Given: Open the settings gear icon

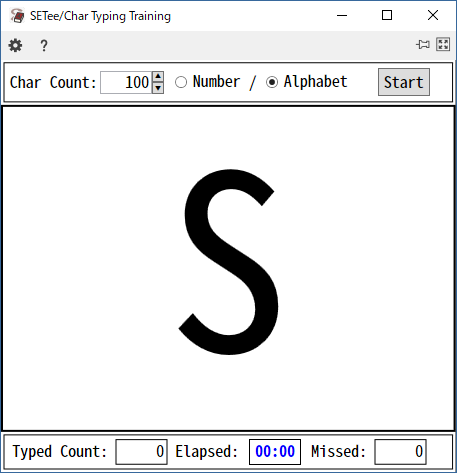Looking at the screenshot, I should 15,45.
